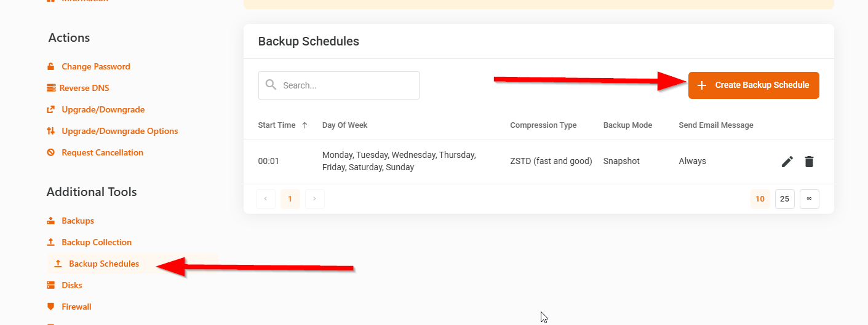Open Backup Schedules in the sidebar
This screenshot has height=325, width=868.
coord(104,264)
